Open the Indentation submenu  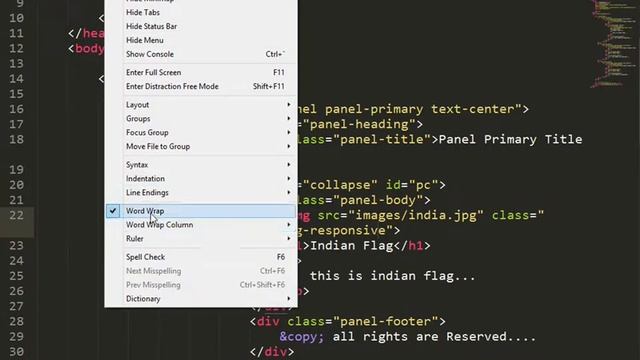click(200, 179)
